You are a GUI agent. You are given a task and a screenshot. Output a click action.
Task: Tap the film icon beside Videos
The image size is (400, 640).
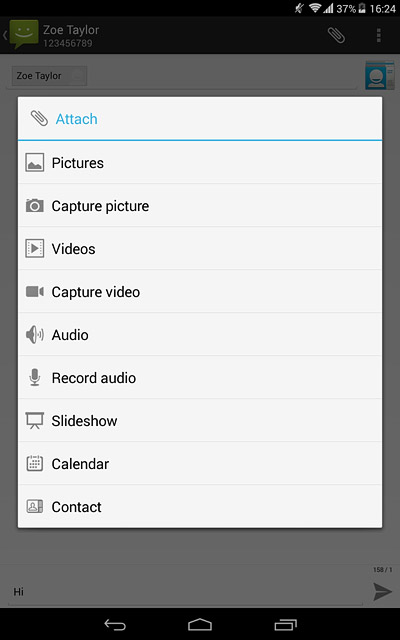pyautogui.click(x=35, y=249)
